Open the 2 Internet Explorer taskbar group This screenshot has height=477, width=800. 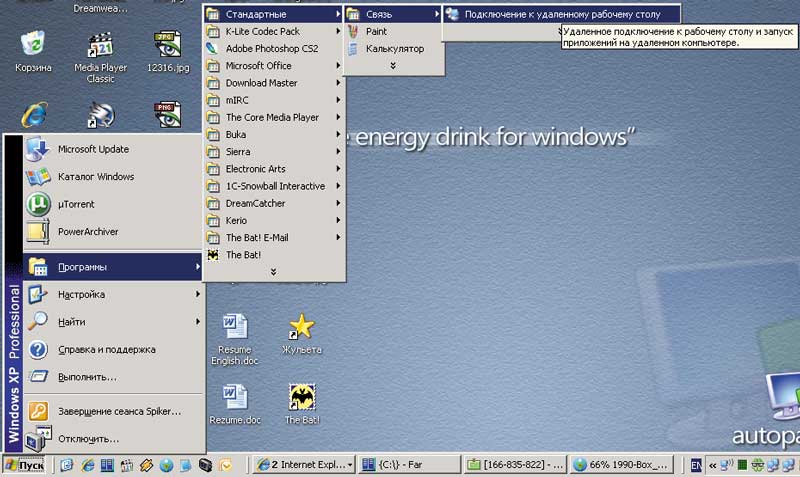[x=303, y=465]
